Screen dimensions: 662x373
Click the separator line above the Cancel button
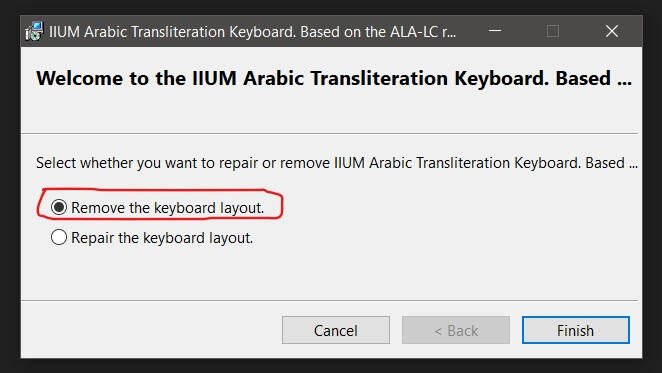[x=329, y=300]
